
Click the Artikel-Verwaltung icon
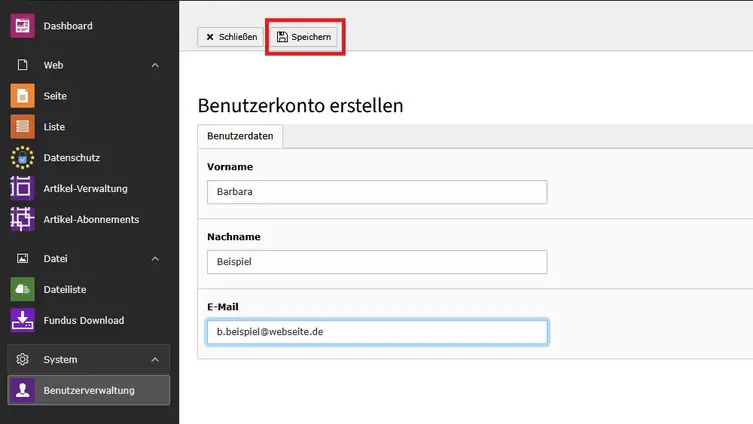click(x=22, y=188)
